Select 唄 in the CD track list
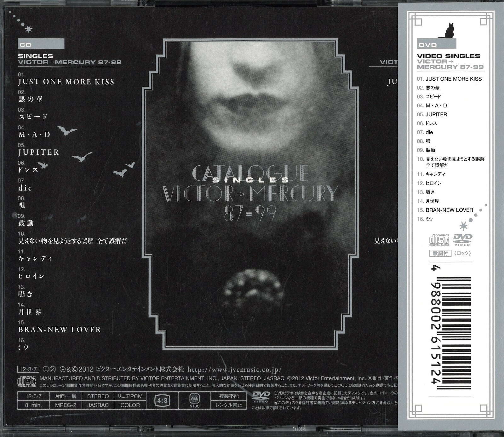The height and width of the screenshot is (437, 504). click(x=22, y=205)
